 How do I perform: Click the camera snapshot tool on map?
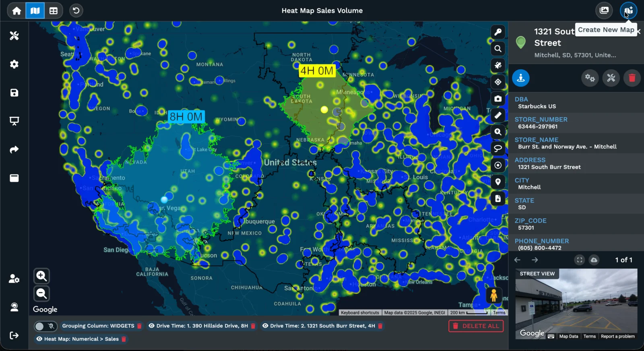(x=498, y=99)
